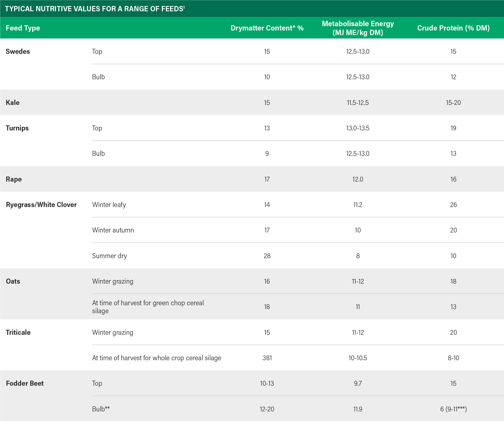Click the 'Metabolisable Energy (MJ ME/kg DM)' header
This screenshot has width=504, height=421.
coord(358,28)
